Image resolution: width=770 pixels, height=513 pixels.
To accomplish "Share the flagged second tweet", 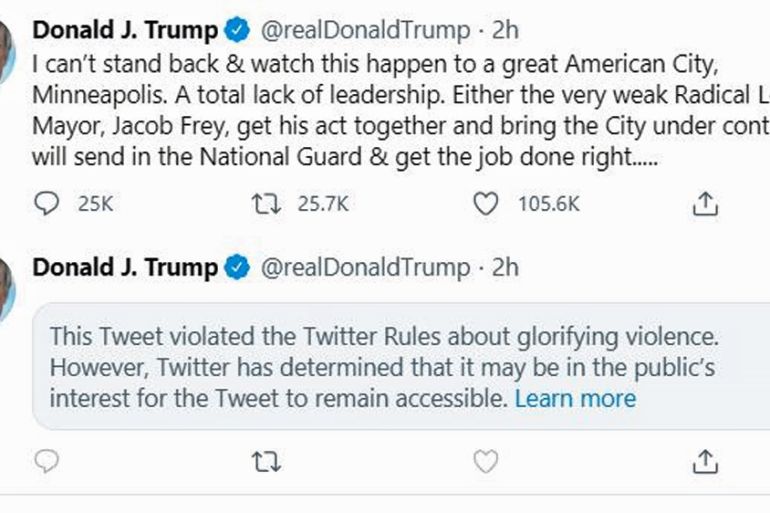I will click(x=705, y=461).
